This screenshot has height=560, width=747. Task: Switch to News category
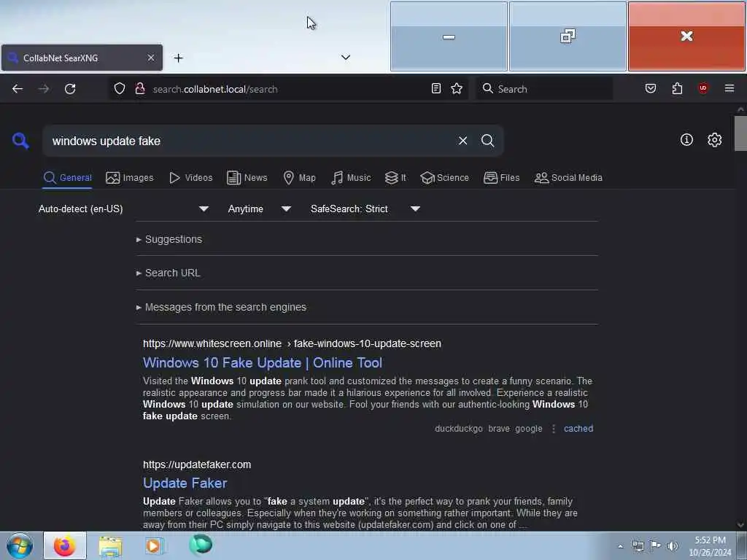coord(247,178)
